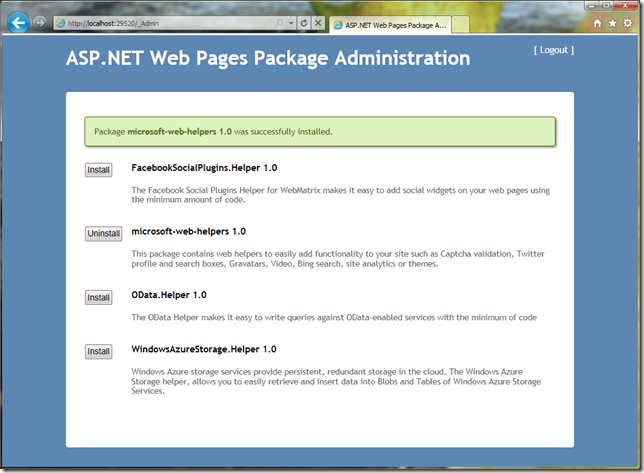644x473 pixels.
Task: Open Favorites star icon
Action: pyautogui.click(x=612, y=23)
